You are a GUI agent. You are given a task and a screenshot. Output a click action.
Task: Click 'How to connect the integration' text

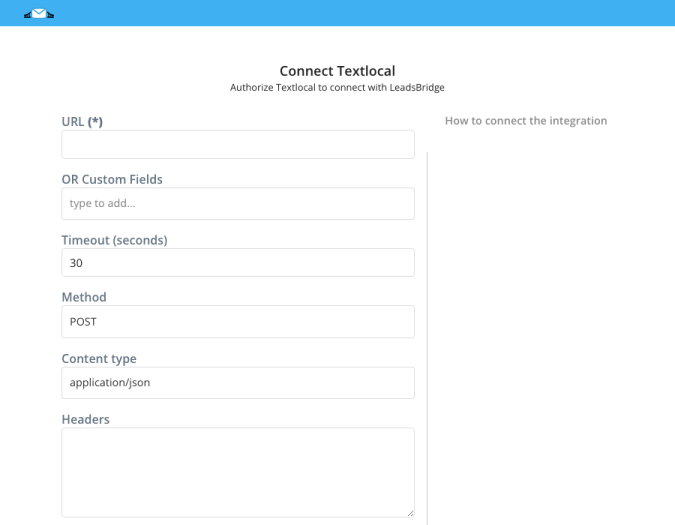click(x=526, y=121)
